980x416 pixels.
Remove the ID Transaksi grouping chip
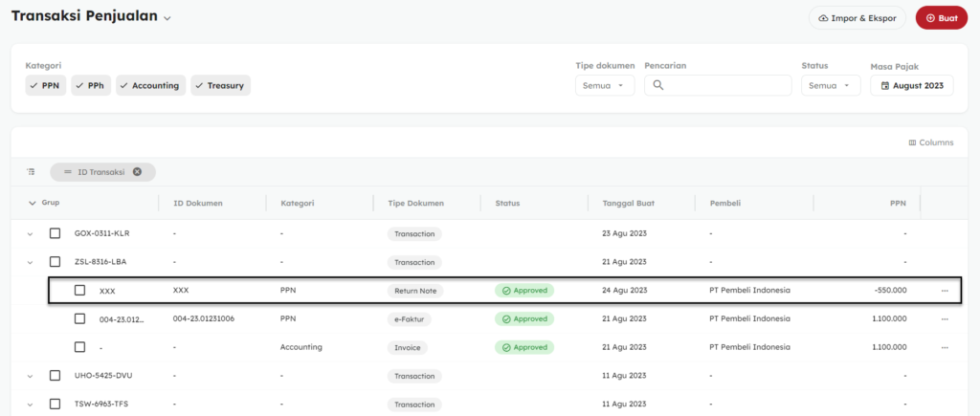[137, 172]
